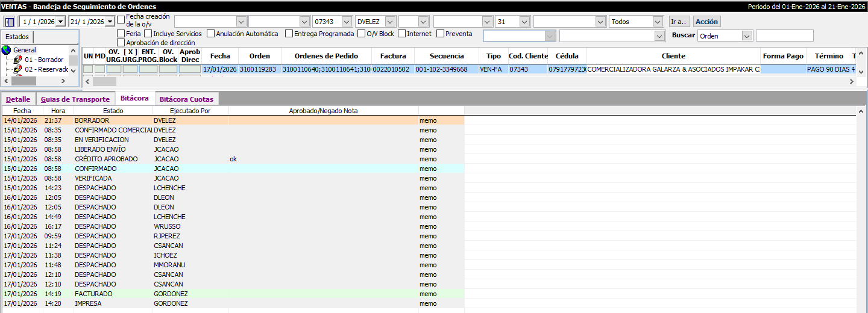
Task: Expand the Todos filter dropdown
Action: click(x=658, y=22)
